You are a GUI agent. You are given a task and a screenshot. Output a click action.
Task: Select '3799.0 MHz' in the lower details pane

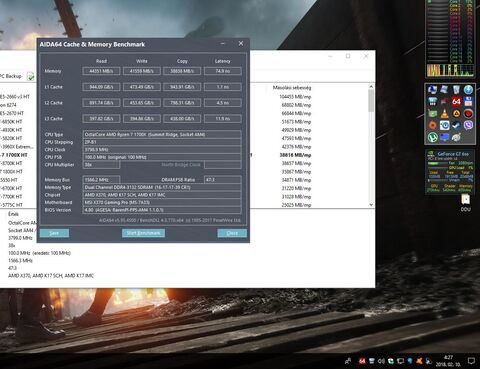(20, 238)
